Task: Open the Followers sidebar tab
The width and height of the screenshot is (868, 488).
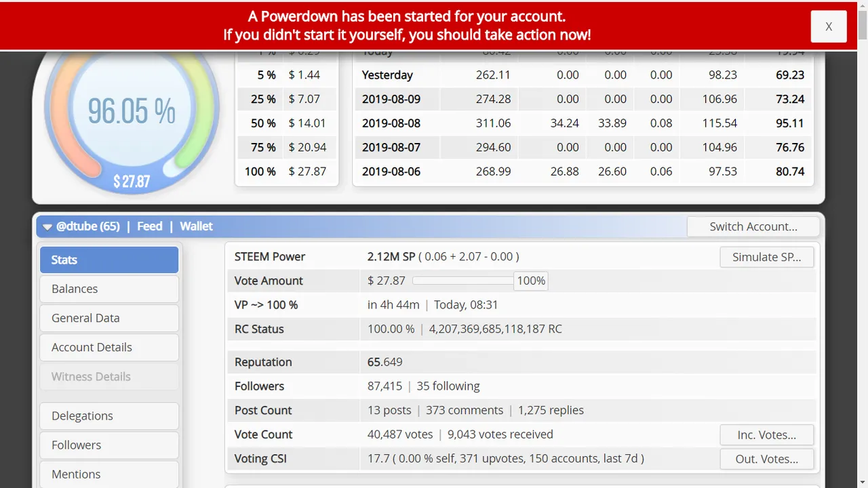Action: (x=109, y=445)
